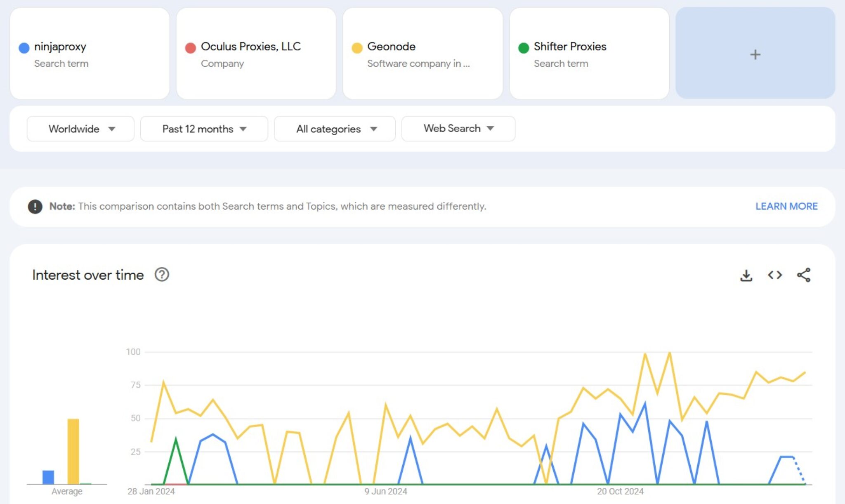The height and width of the screenshot is (504, 845).
Task: Click the note warning exclamation icon
Action: (35, 207)
